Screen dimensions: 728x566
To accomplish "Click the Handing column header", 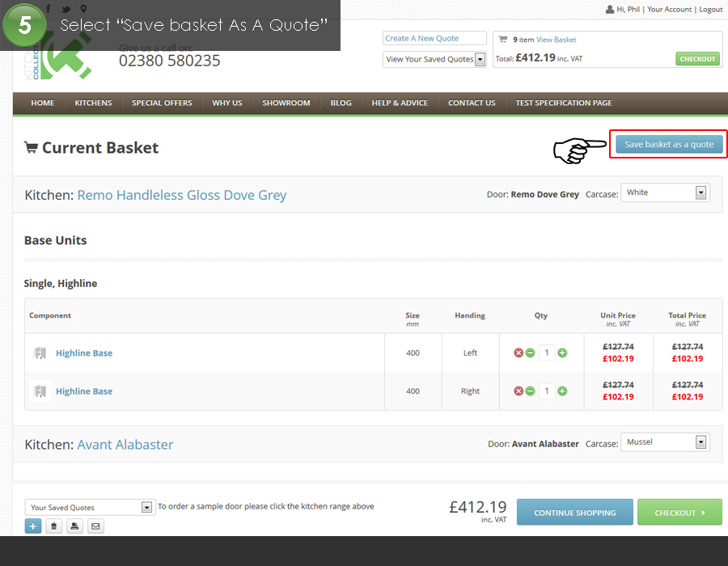I will (x=470, y=315).
